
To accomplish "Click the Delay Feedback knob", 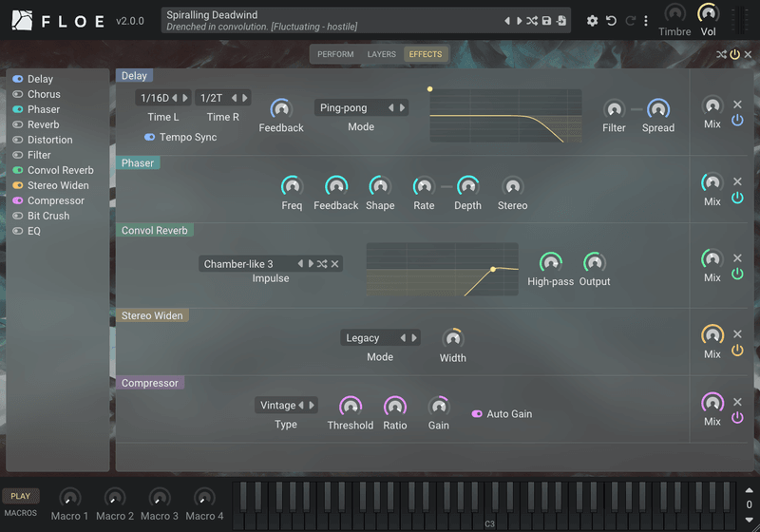I will (281, 109).
